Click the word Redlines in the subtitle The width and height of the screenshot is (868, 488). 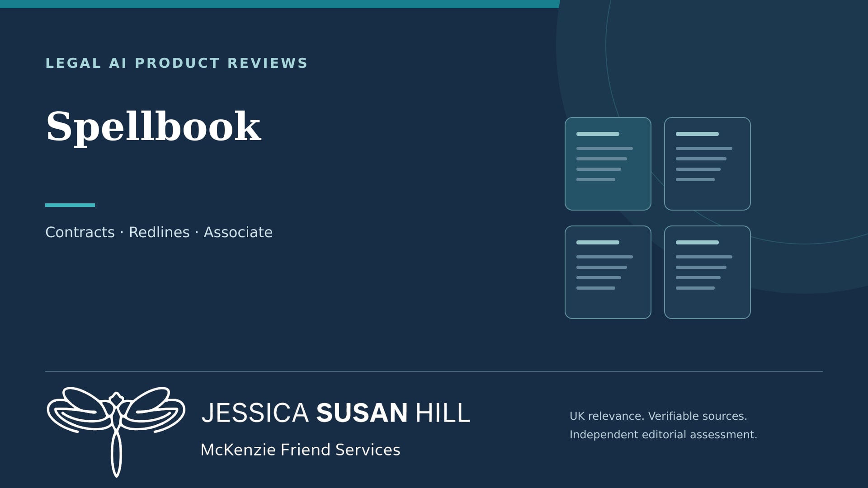tap(159, 232)
